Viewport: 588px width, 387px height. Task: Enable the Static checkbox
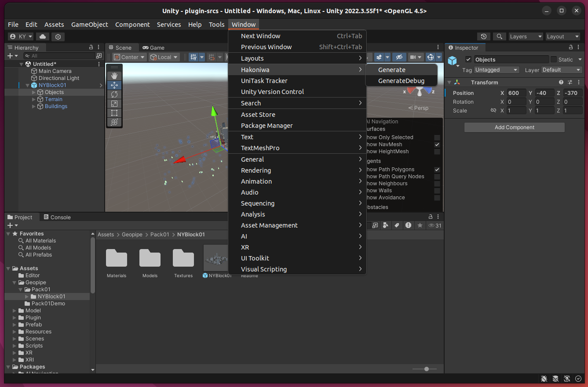click(554, 59)
